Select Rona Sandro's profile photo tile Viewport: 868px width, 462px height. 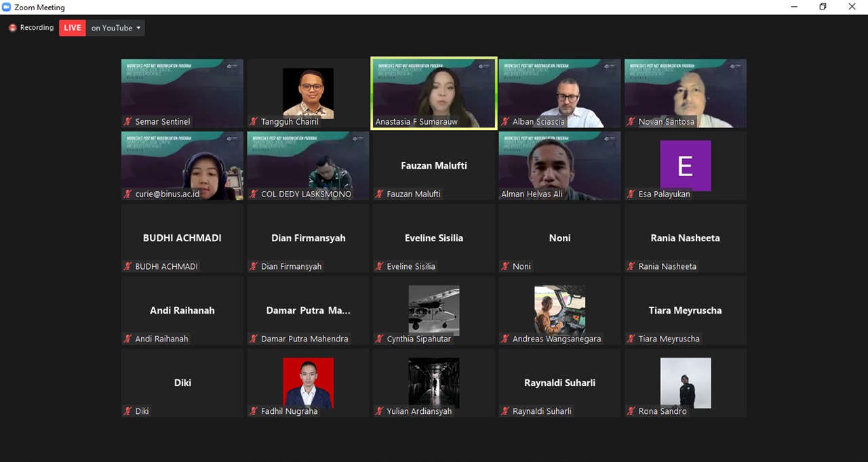685,383
